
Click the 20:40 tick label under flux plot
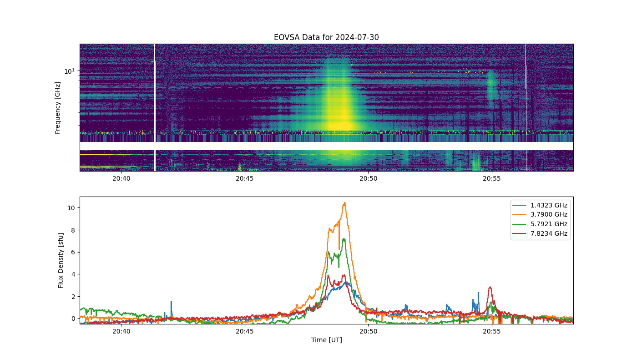coord(121,331)
